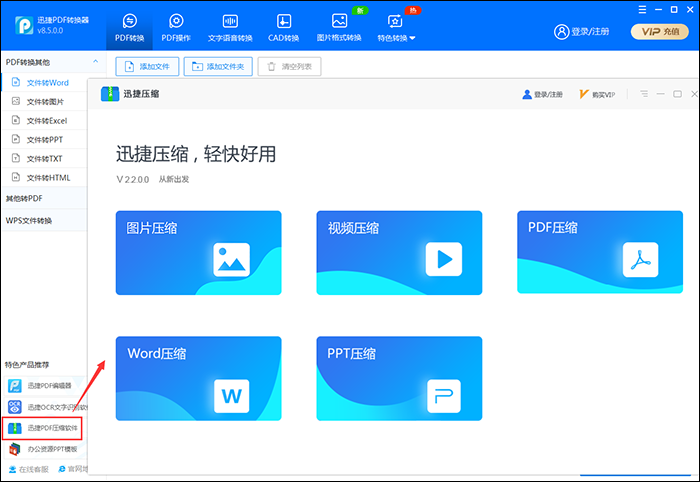
Task: Open the Word压缩 card
Action: tap(199, 378)
